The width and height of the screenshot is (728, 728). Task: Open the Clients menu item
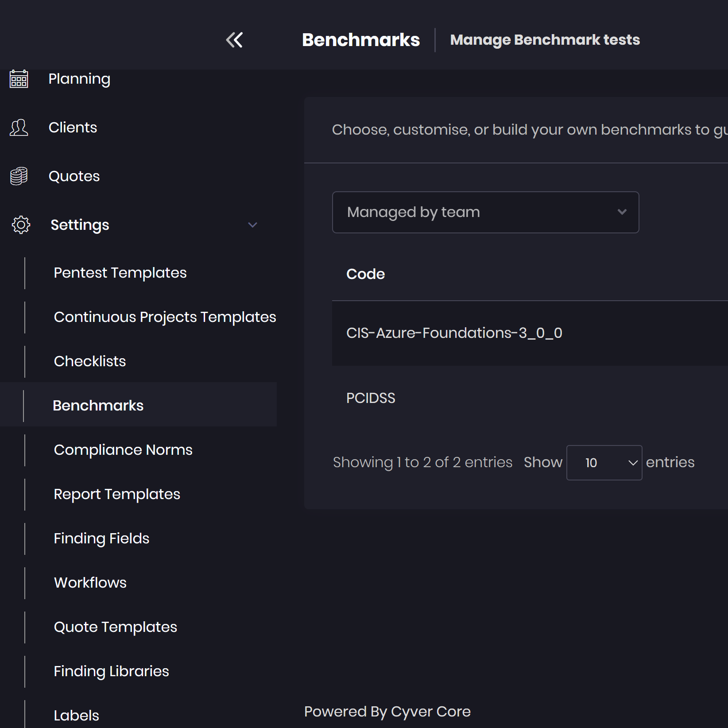tap(73, 128)
